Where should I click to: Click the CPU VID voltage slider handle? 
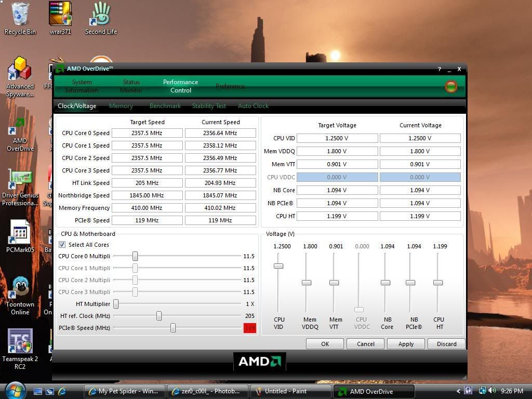[x=278, y=266]
